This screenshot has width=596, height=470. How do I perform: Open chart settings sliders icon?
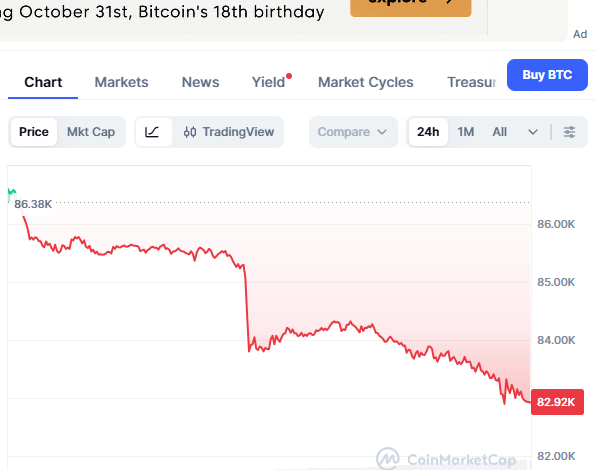click(569, 132)
